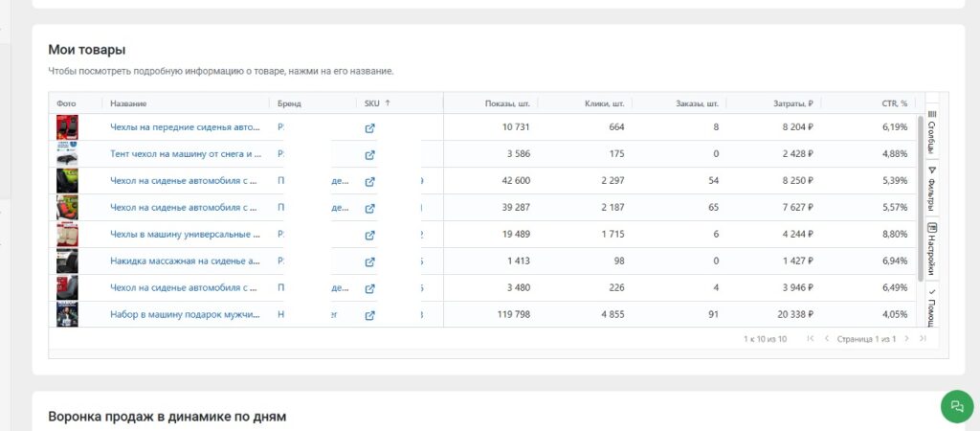
Task: Expand the Помощь side panel
Action: pos(932,306)
